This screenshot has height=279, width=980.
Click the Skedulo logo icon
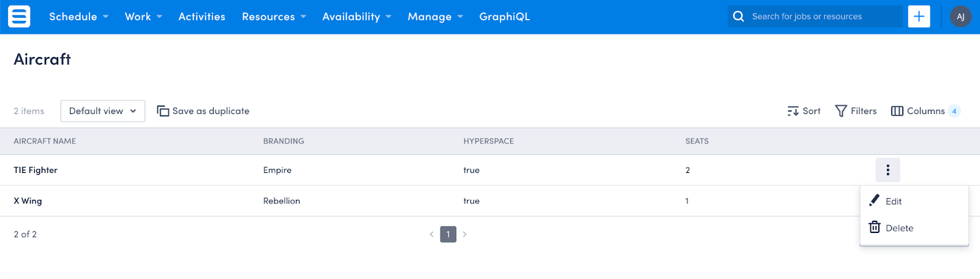point(19,17)
